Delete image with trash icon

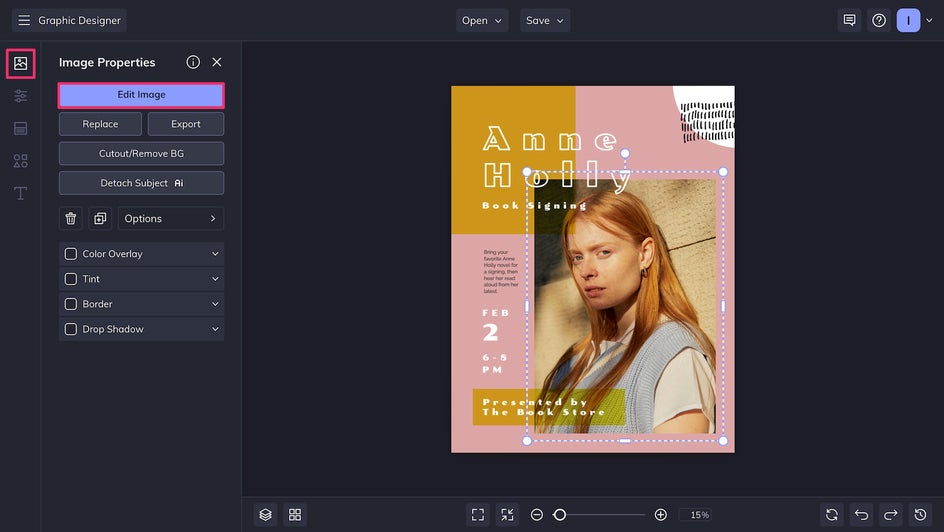(71, 218)
